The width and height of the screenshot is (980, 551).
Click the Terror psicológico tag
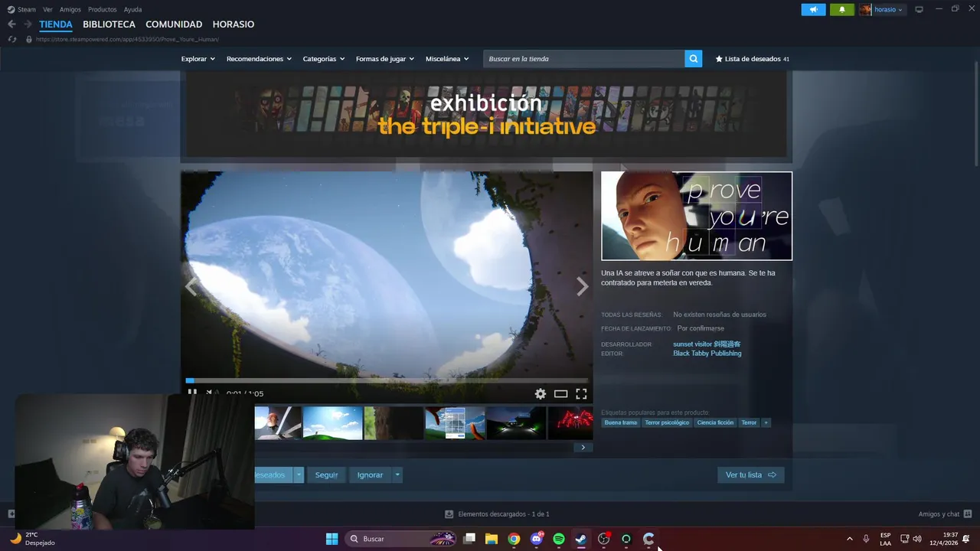point(667,422)
